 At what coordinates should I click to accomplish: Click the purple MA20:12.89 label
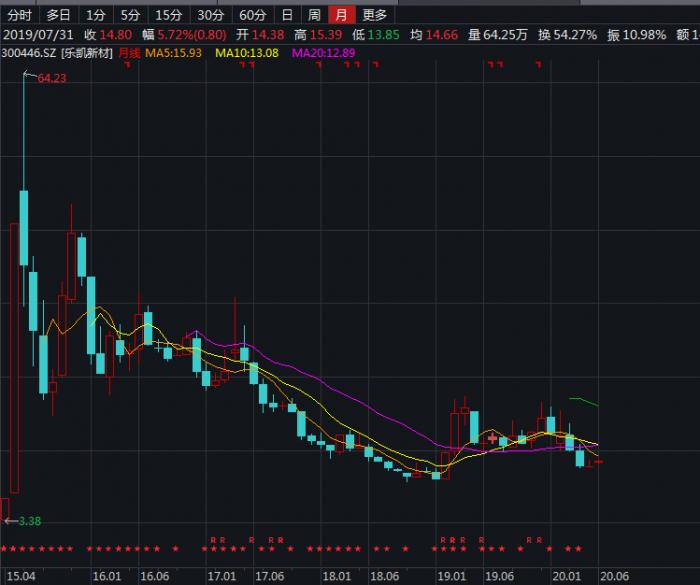323,52
